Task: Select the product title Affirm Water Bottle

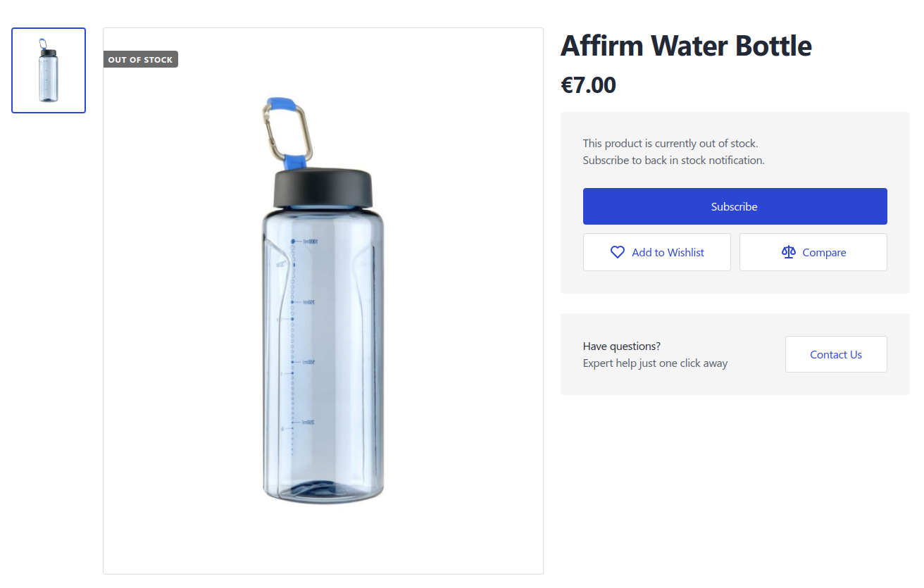Action: click(687, 45)
